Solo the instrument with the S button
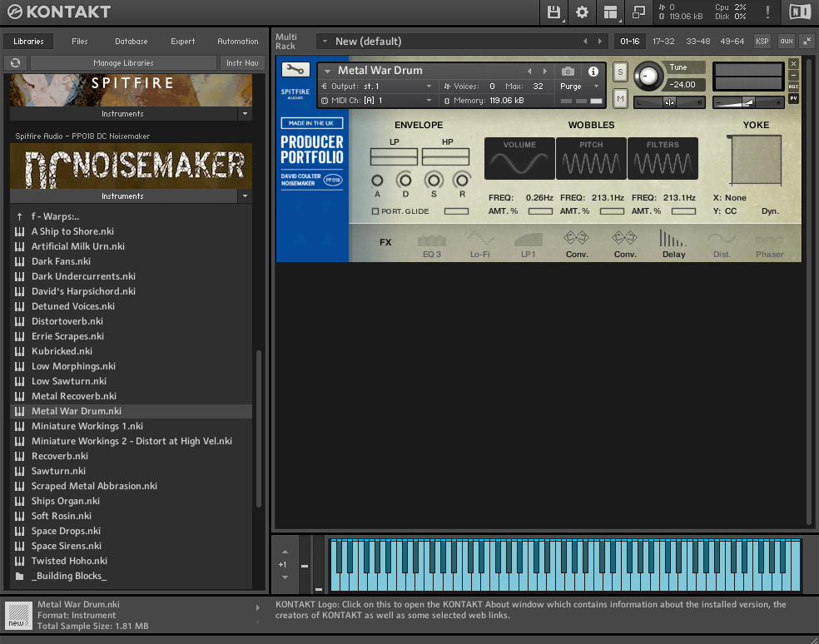Screen dimensions: 819x644 coord(620,72)
